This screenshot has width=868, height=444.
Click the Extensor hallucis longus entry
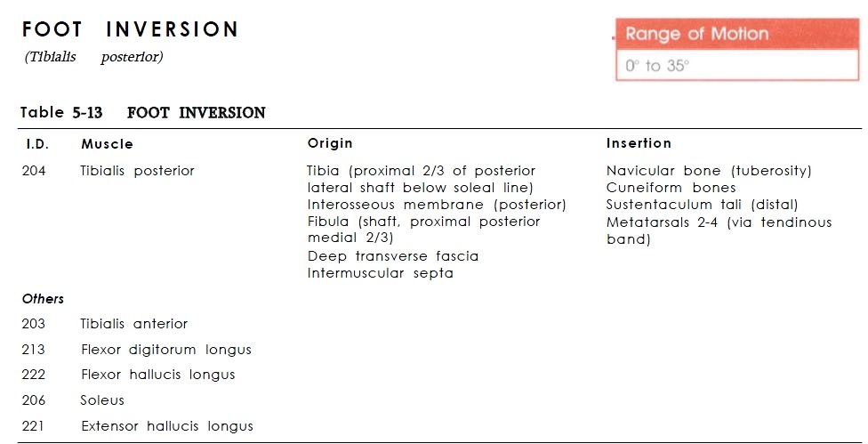click(x=167, y=426)
